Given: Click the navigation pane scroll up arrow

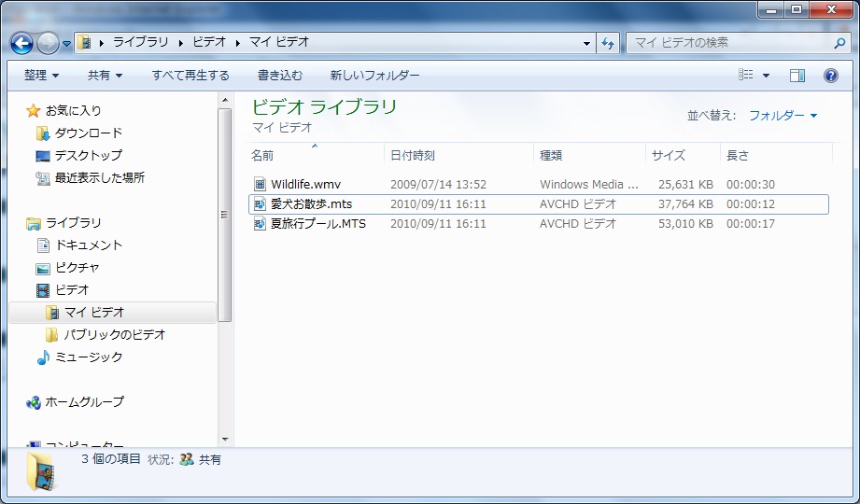Looking at the screenshot, I should [x=225, y=101].
